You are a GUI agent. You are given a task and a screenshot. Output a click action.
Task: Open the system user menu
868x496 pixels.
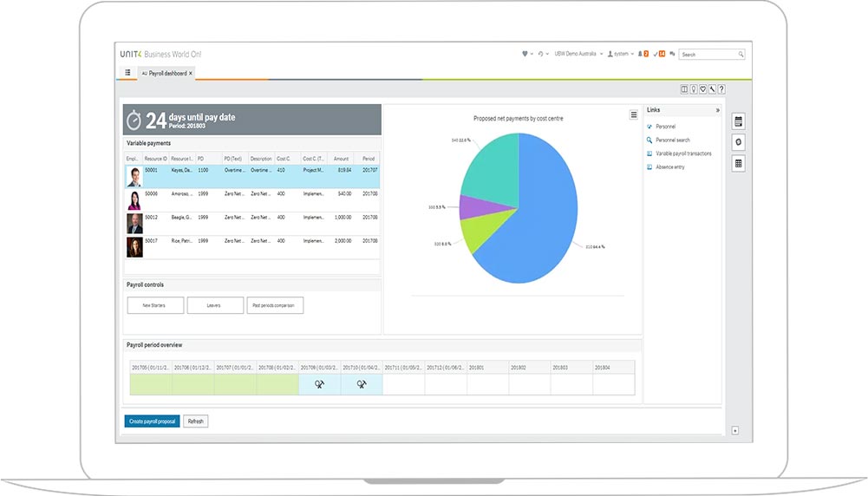tap(621, 54)
